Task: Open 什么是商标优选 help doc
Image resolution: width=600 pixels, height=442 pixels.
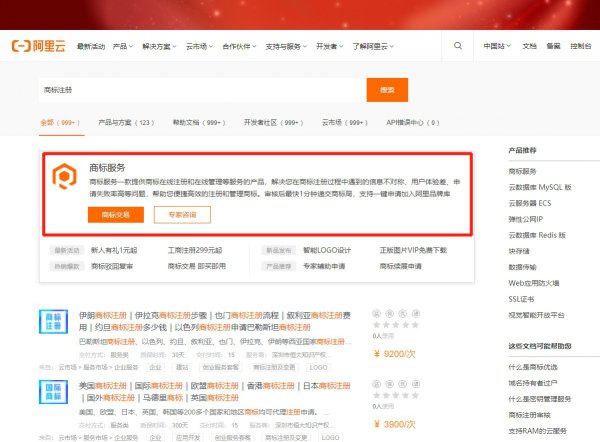Action: [x=533, y=367]
